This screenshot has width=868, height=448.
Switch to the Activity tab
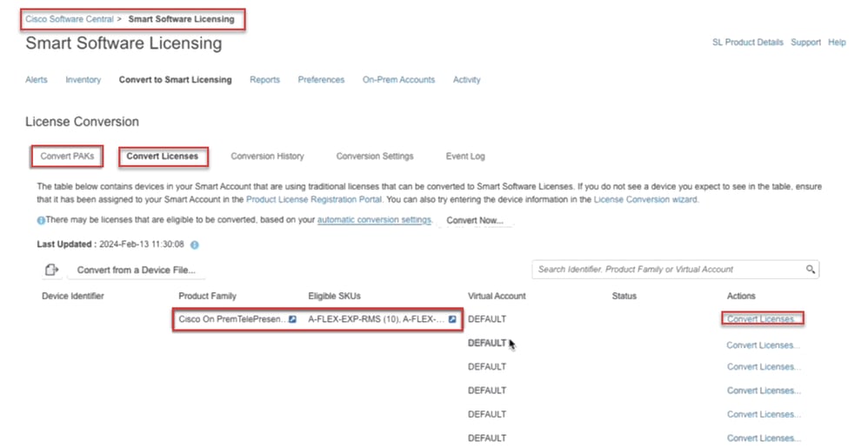467,80
